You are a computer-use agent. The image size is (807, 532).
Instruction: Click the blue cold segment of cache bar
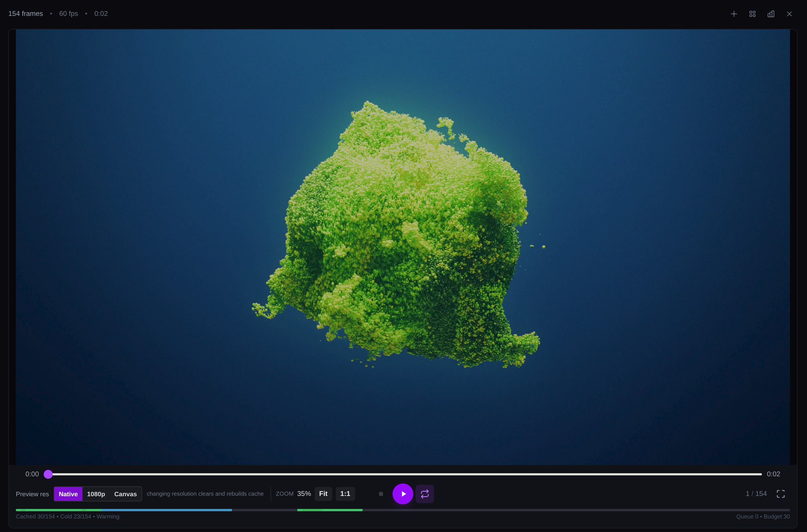click(166, 510)
